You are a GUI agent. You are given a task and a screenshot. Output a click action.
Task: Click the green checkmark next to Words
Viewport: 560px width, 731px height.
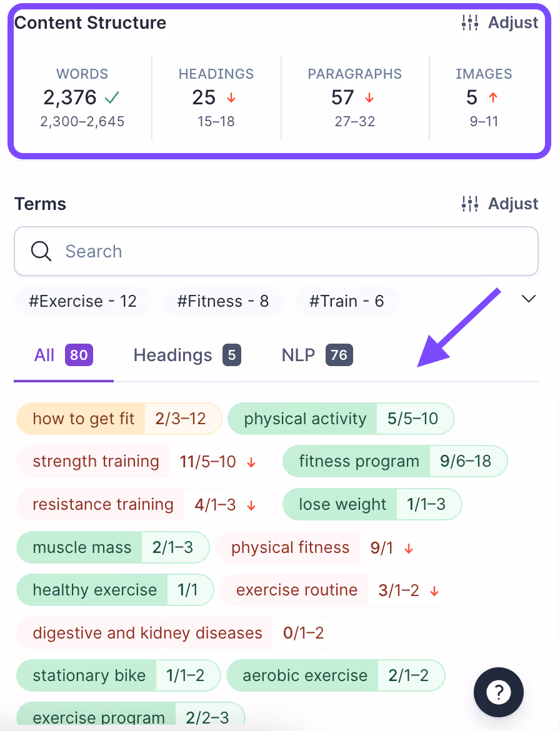(x=112, y=97)
